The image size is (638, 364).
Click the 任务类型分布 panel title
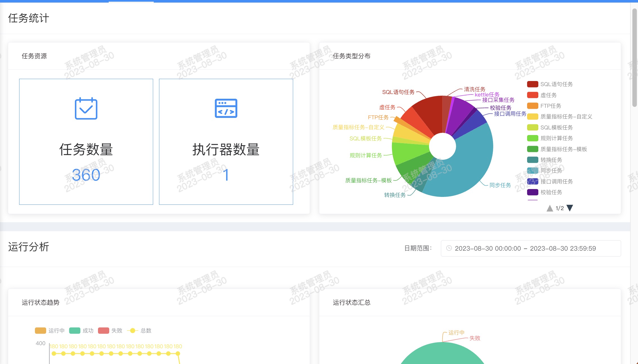(x=352, y=56)
